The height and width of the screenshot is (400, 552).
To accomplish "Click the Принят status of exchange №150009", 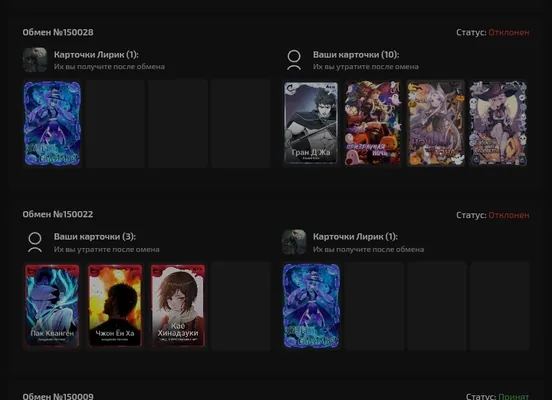I will 514,396.
